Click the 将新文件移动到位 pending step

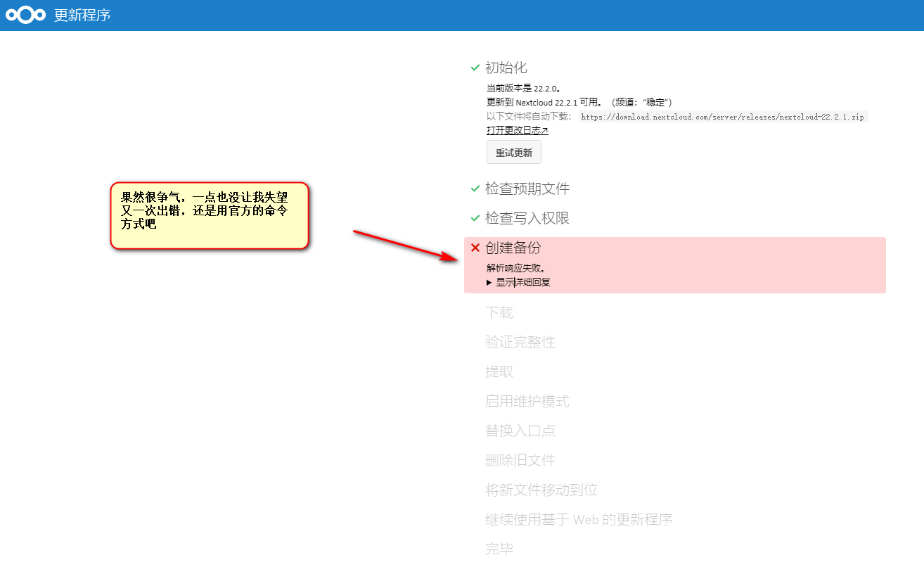pos(541,490)
